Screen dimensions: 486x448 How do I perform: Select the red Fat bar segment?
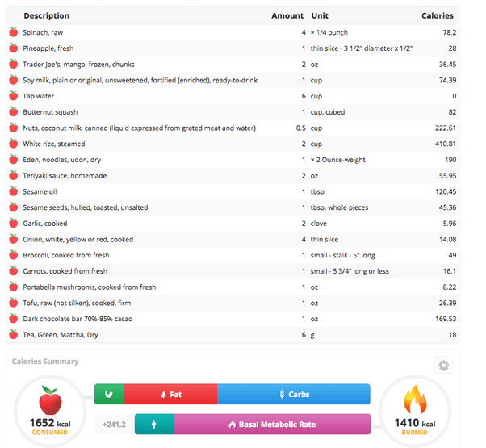171,394
